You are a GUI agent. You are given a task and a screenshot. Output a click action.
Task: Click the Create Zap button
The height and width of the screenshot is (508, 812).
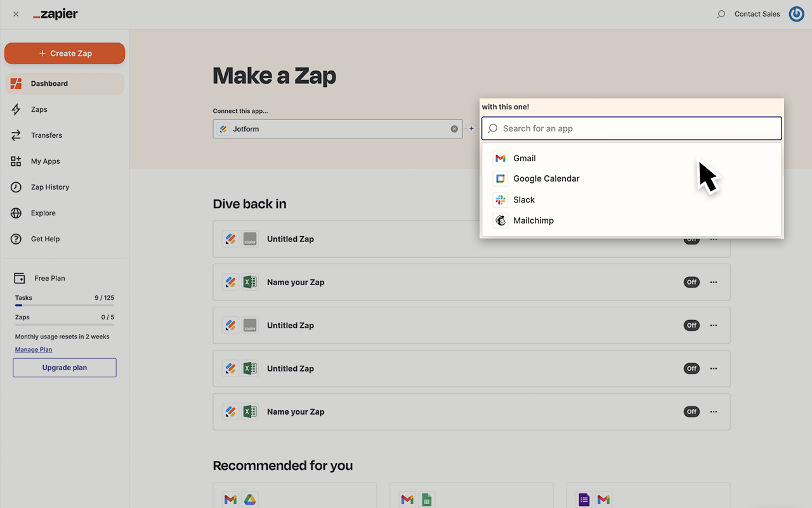[x=64, y=53]
